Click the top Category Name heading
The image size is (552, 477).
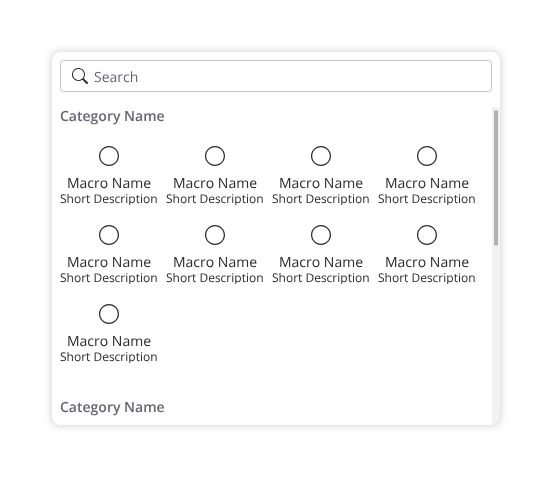click(x=112, y=117)
